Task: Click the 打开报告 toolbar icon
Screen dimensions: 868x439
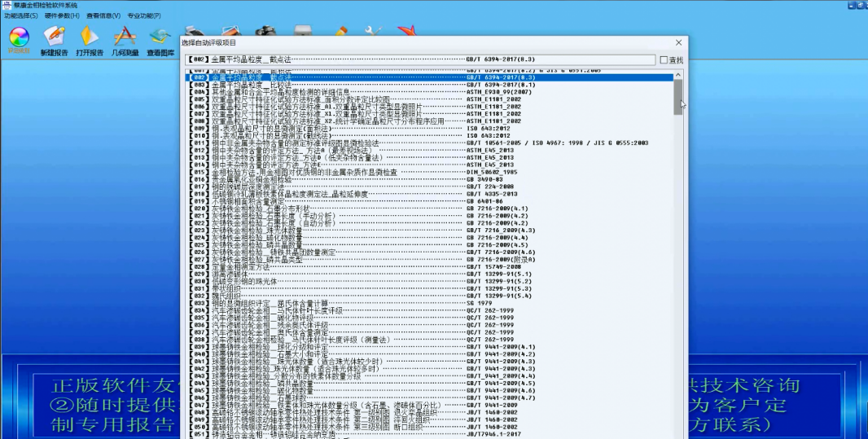Action: click(90, 37)
